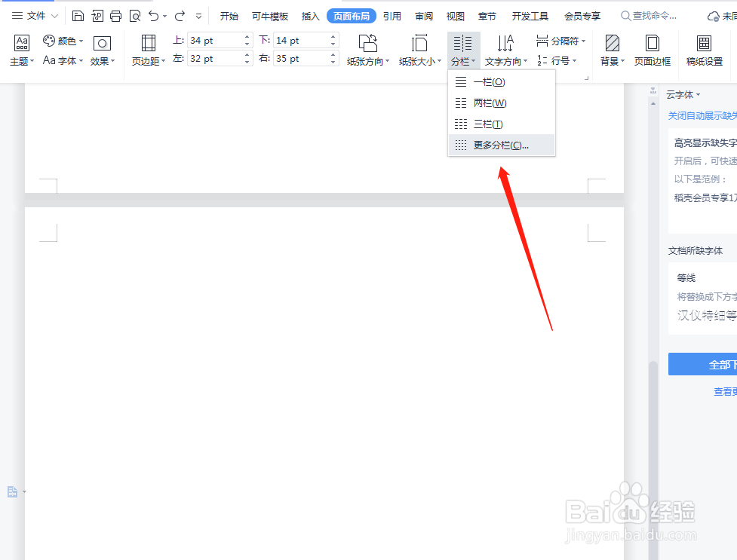This screenshot has width=737, height=560.
Task: Click the 查找命令 search box
Action: pyautogui.click(x=649, y=16)
